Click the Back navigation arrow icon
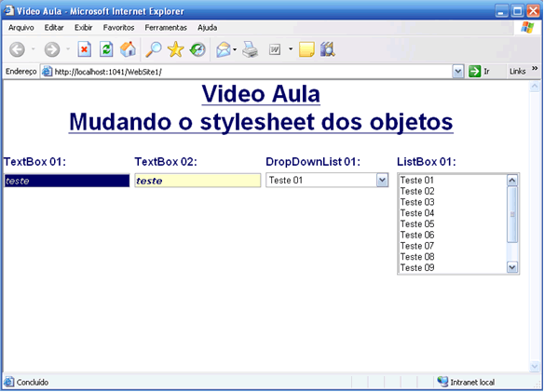This screenshot has height=392, width=544. tap(17, 49)
